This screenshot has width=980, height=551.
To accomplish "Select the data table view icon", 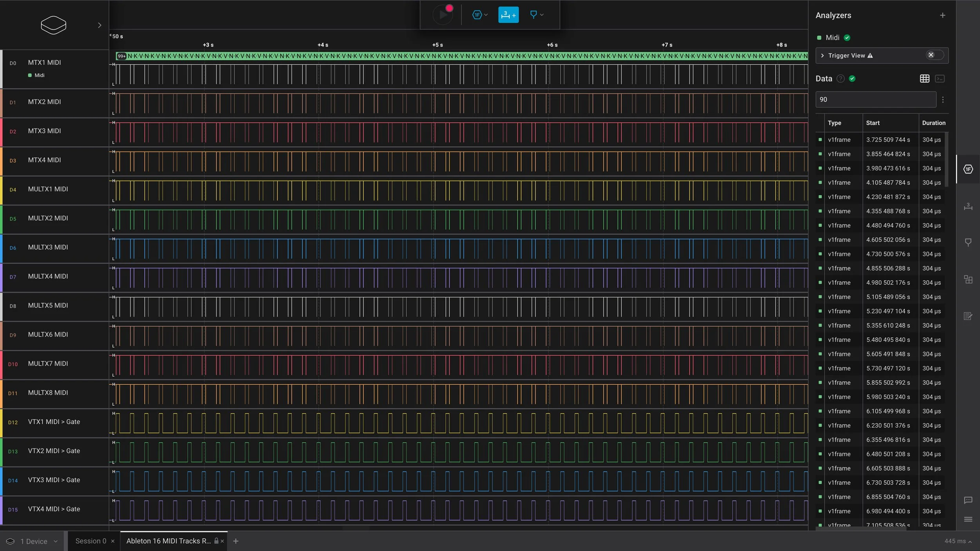I will (x=924, y=79).
